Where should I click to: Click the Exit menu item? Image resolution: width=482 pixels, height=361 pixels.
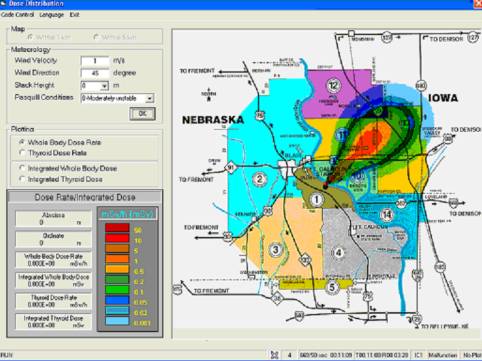[74, 15]
